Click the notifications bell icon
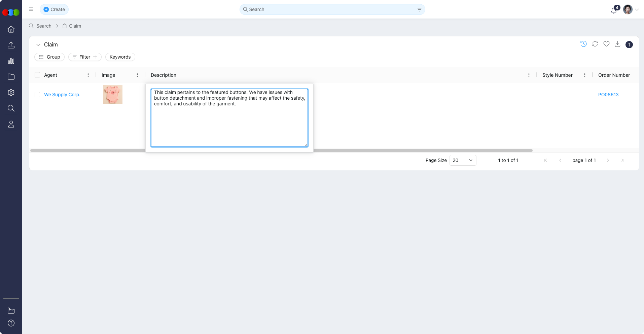The image size is (644, 334). pyautogui.click(x=614, y=10)
